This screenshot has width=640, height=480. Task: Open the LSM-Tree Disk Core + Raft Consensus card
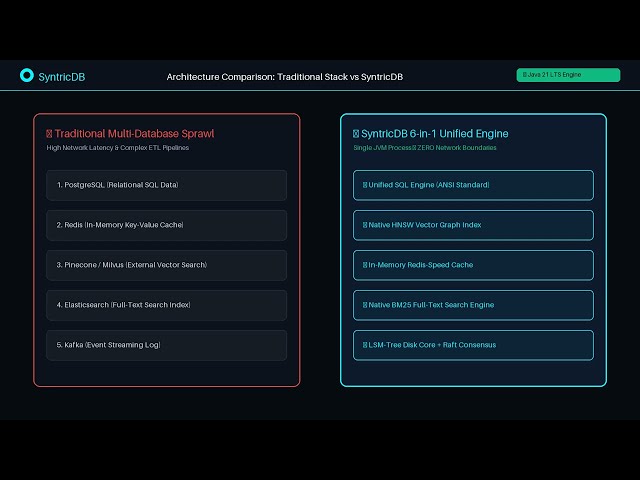tap(473, 345)
